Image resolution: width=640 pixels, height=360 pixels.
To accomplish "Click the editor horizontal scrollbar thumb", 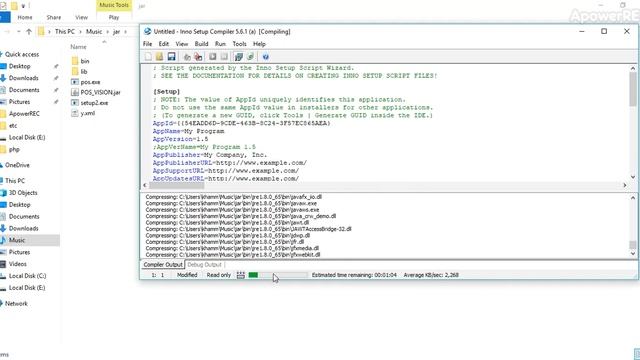I will (x=177, y=185).
